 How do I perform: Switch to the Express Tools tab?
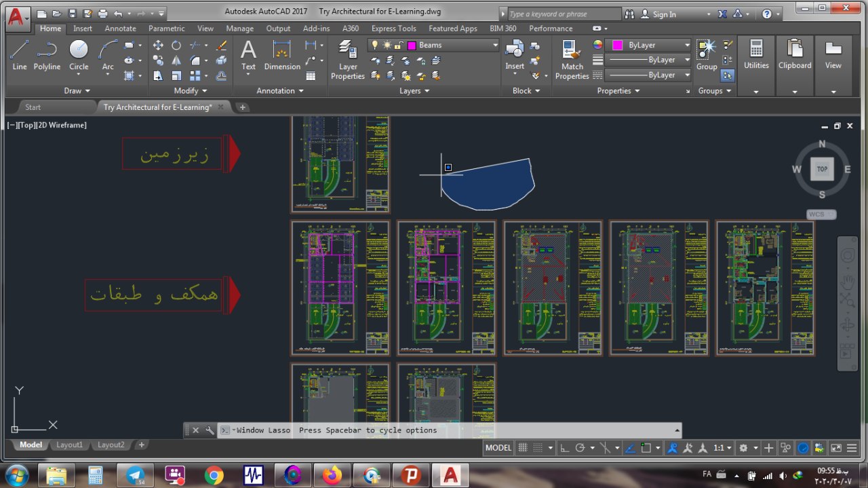394,29
